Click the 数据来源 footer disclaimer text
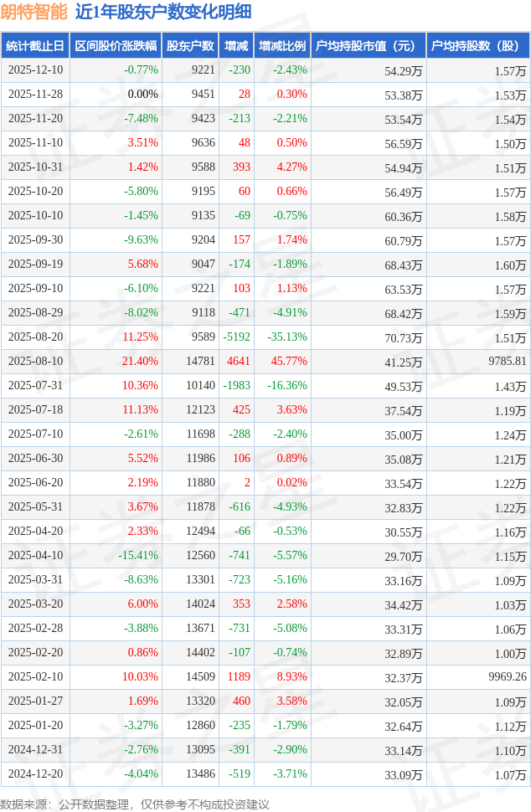This screenshot has height=812, width=531. 135,804
